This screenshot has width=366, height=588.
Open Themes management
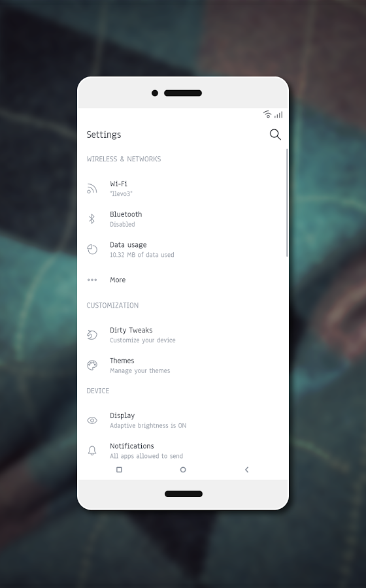coord(183,365)
